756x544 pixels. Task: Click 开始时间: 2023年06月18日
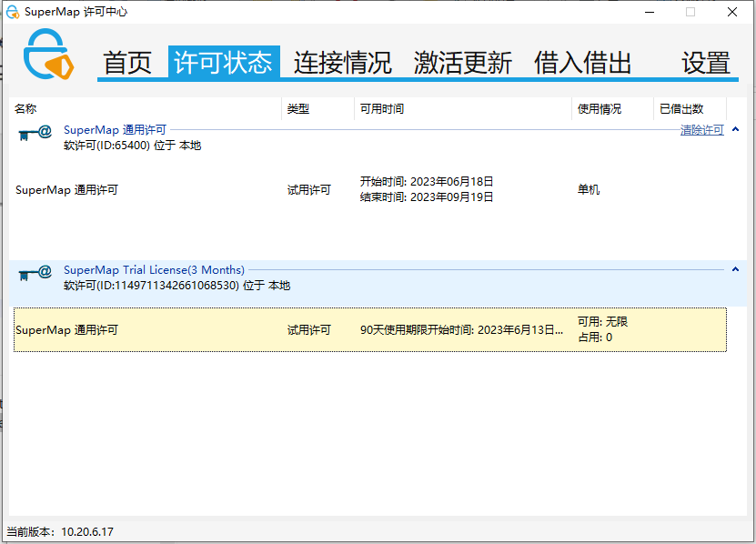tap(426, 182)
